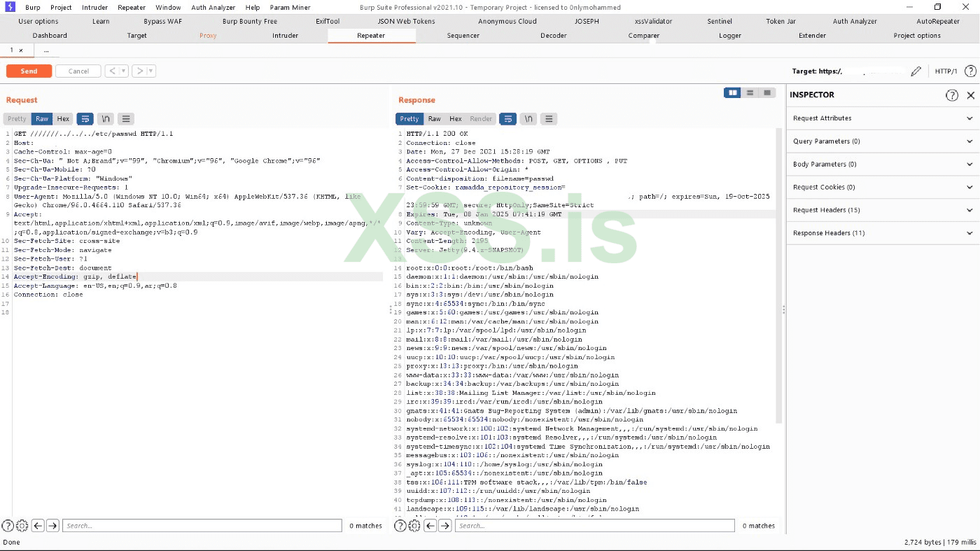
Task: Select top-bottom stacked layout
Action: [x=750, y=92]
